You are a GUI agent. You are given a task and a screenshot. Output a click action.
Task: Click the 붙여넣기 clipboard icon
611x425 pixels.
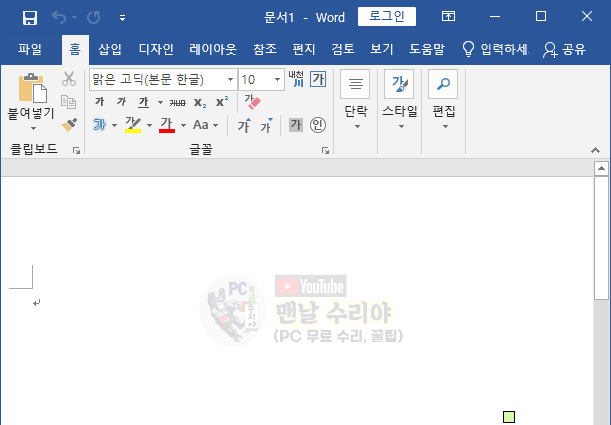(x=32, y=88)
